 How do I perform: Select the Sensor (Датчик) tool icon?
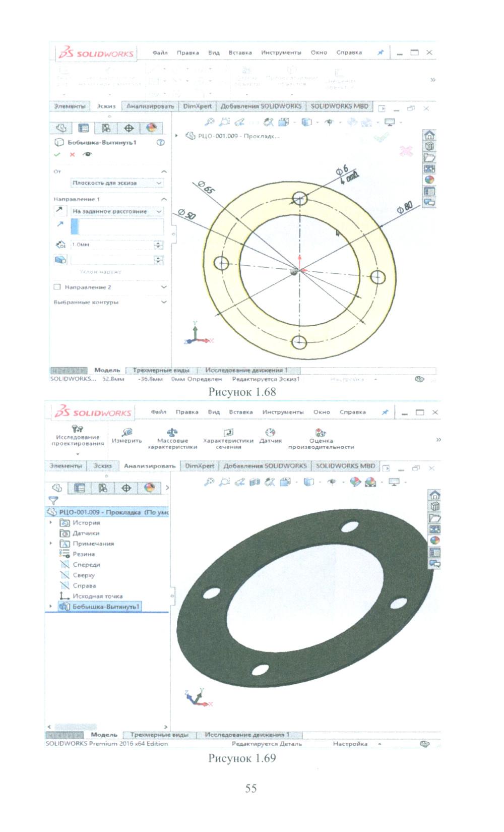(x=271, y=433)
